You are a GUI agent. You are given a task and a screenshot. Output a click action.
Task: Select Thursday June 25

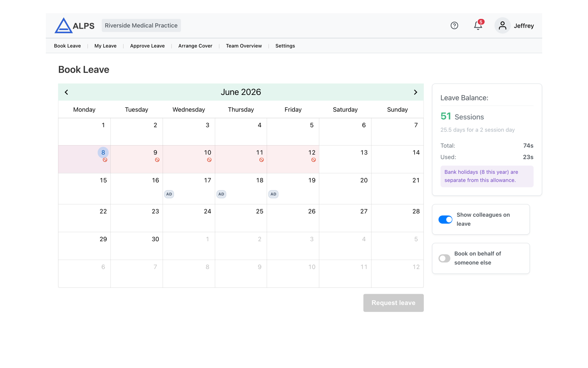tap(241, 218)
